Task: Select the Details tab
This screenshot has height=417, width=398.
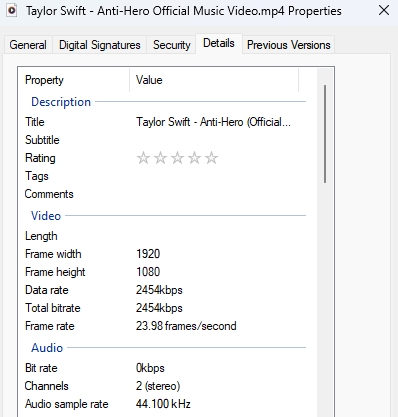Action: pyautogui.click(x=219, y=43)
